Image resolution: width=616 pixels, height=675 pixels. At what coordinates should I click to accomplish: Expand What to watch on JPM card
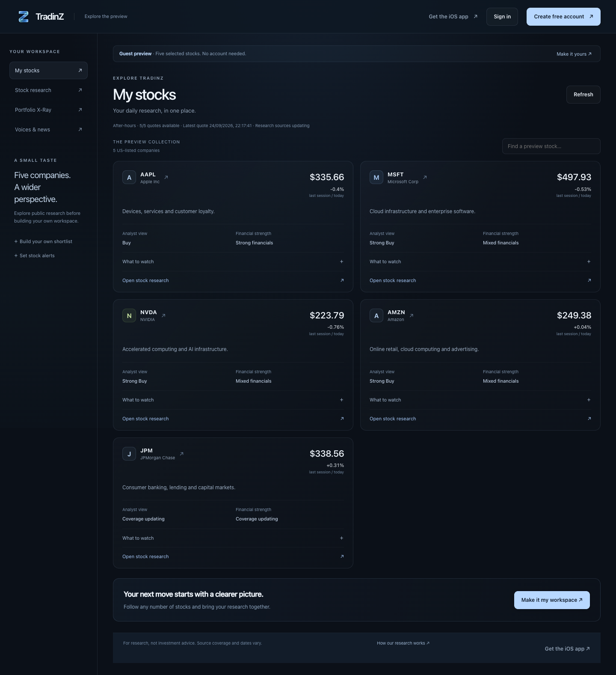tap(233, 538)
